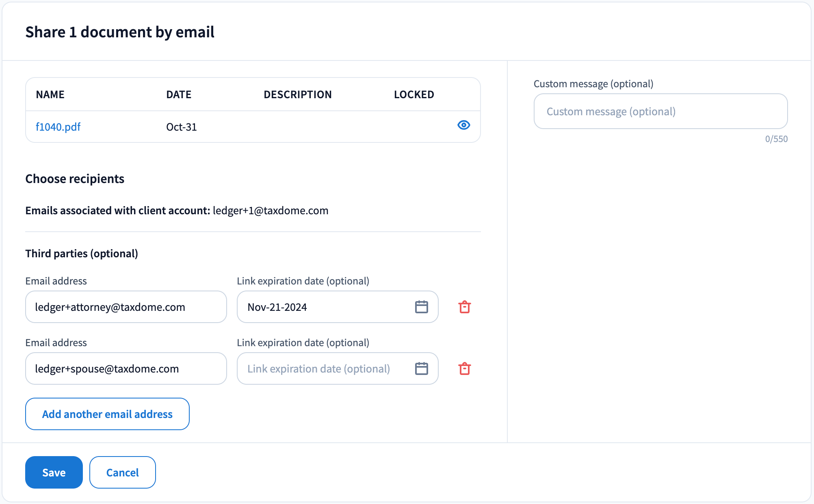Click the Oct-31 date cell

(x=181, y=127)
